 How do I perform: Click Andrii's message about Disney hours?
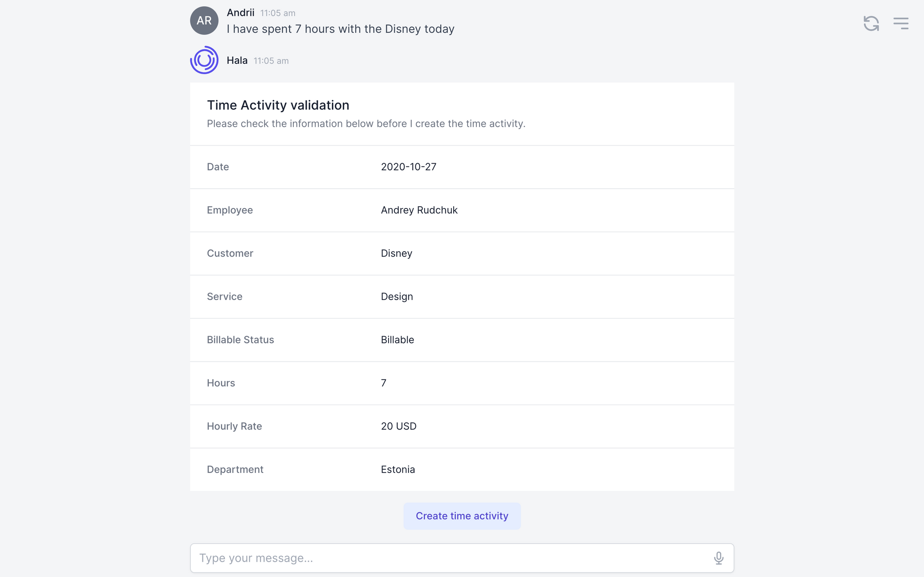pyautogui.click(x=340, y=29)
